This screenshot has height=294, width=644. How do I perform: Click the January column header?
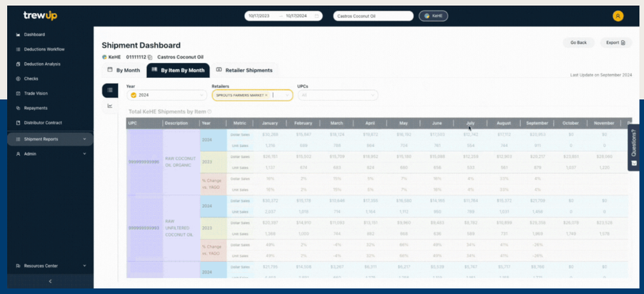269,123
